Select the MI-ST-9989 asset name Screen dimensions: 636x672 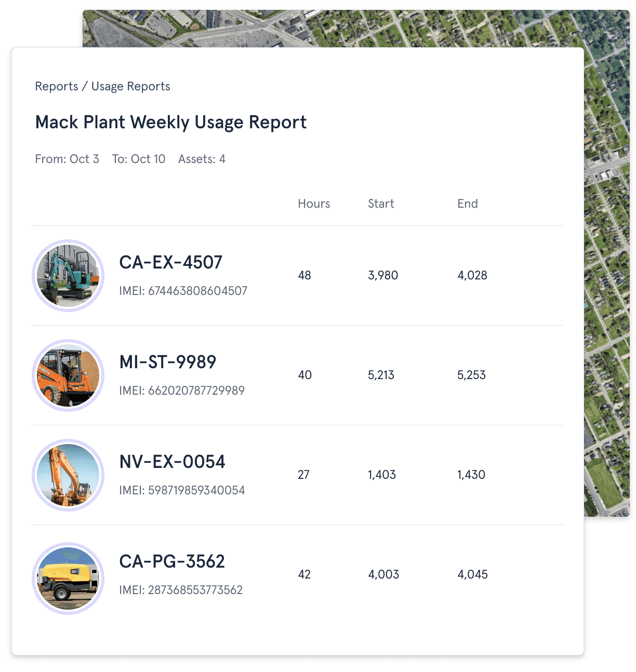(x=167, y=362)
